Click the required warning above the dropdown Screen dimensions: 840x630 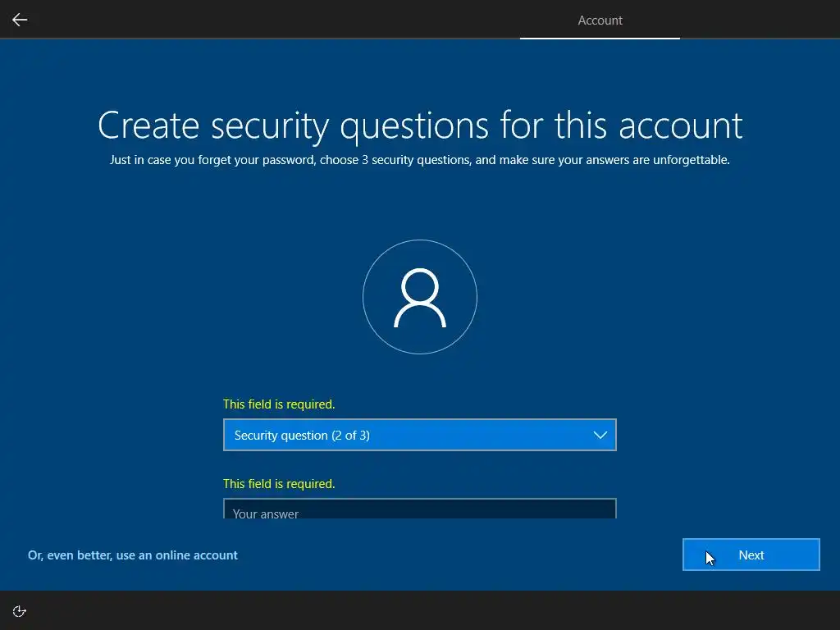point(279,404)
